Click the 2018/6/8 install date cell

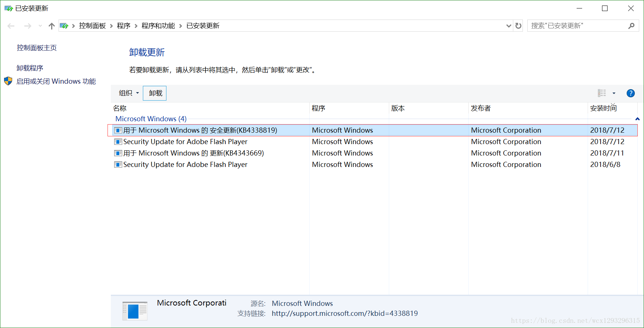[605, 164]
